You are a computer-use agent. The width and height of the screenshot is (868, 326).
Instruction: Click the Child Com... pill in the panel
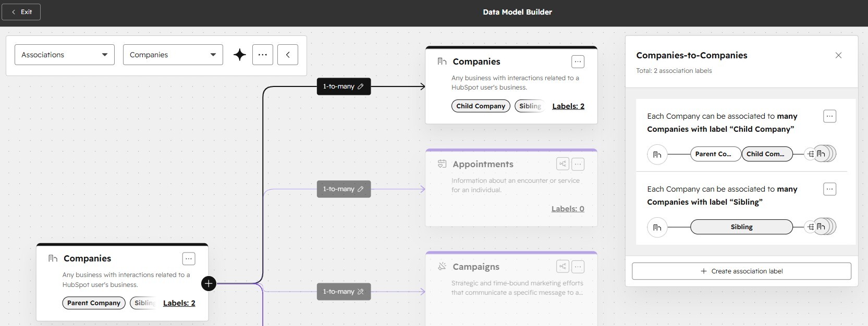767,154
